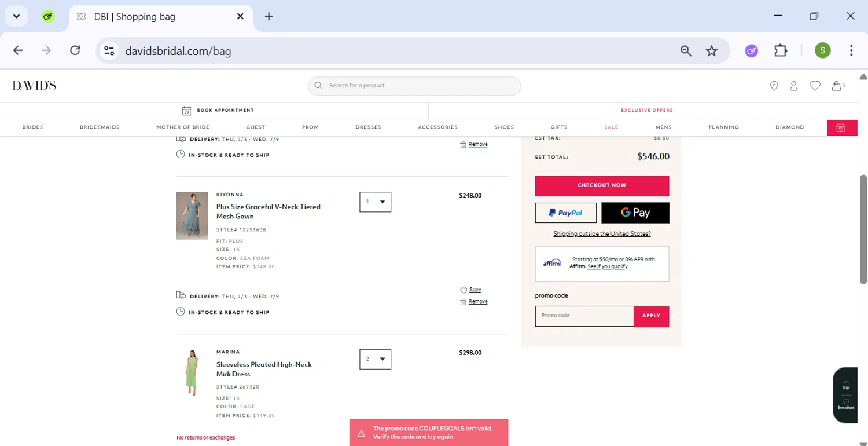Open the Mens menu
Viewport: 868px width, 446px height.
(664, 127)
